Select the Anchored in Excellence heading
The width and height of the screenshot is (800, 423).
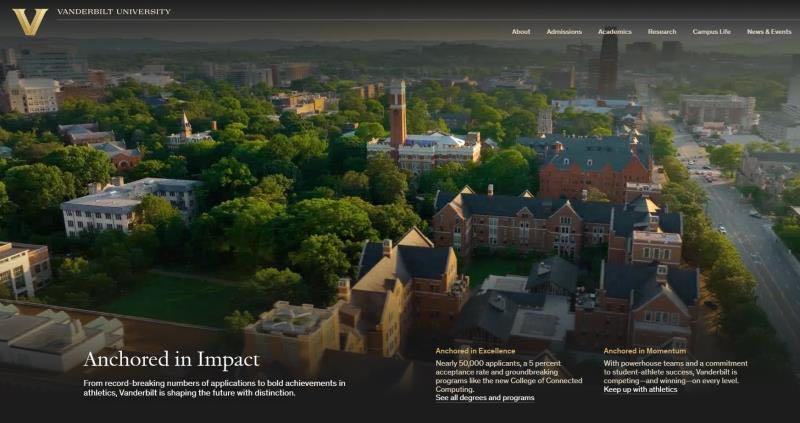(x=475, y=351)
